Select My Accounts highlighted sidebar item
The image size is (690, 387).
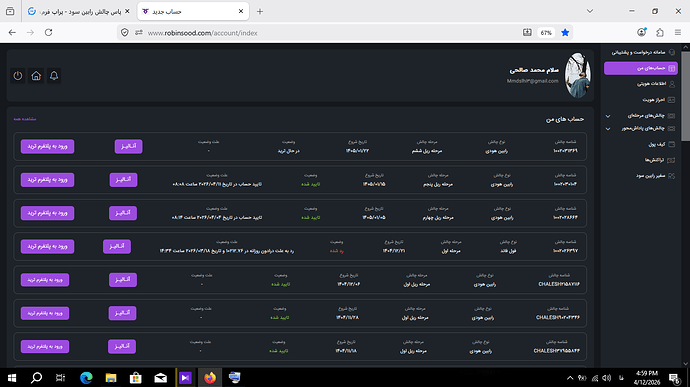tap(641, 68)
